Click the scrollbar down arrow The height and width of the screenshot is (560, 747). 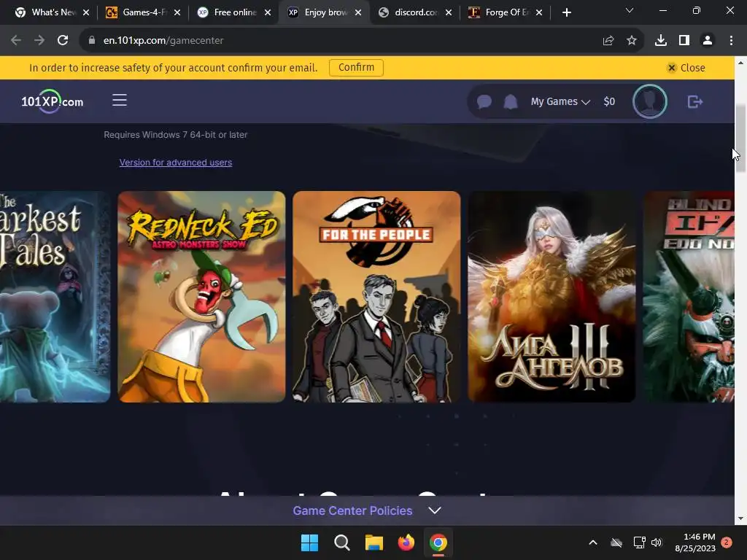tap(740, 518)
